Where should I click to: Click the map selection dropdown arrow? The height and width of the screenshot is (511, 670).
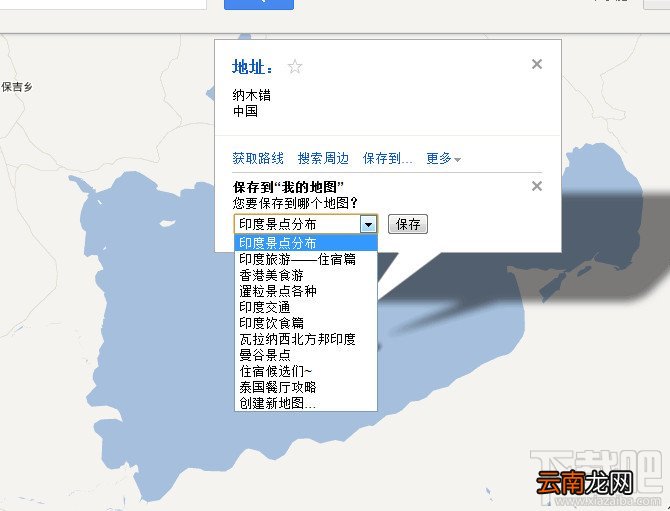(x=368, y=224)
